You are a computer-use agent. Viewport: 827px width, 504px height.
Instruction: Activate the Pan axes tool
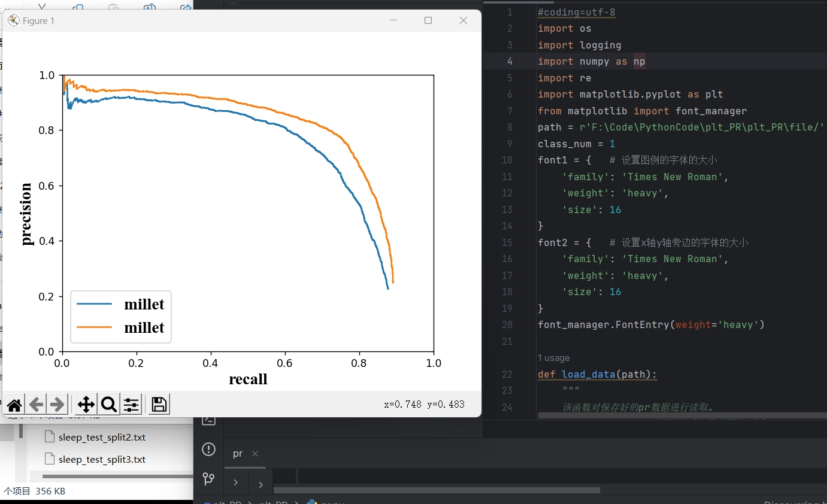click(86, 405)
